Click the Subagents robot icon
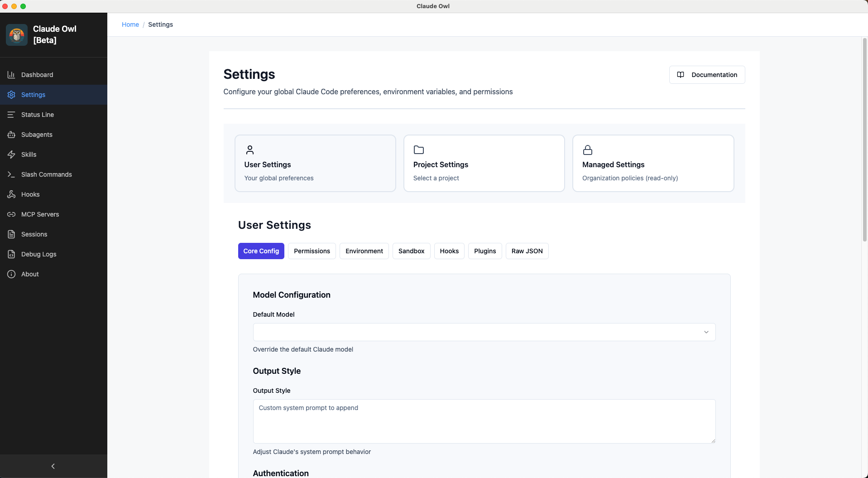Viewport: 868px width, 478px height. coord(11,135)
